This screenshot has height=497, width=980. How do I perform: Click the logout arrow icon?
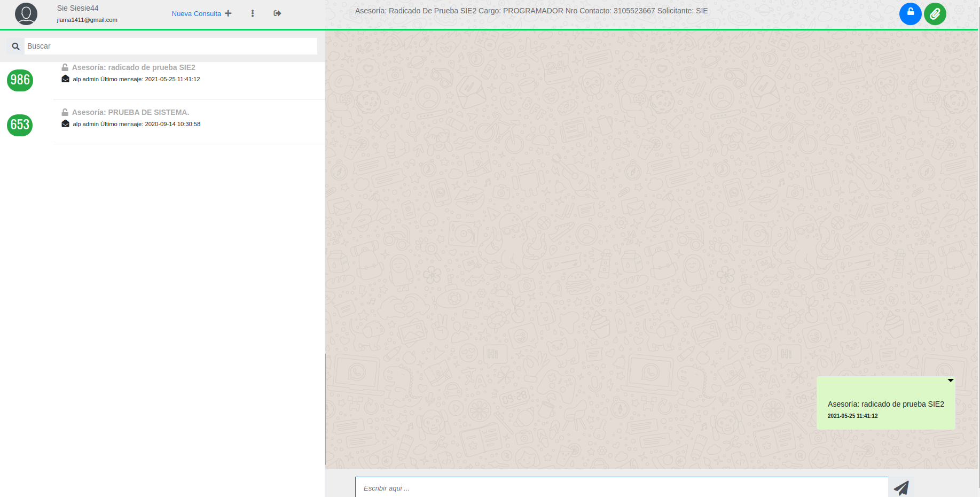point(277,13)
